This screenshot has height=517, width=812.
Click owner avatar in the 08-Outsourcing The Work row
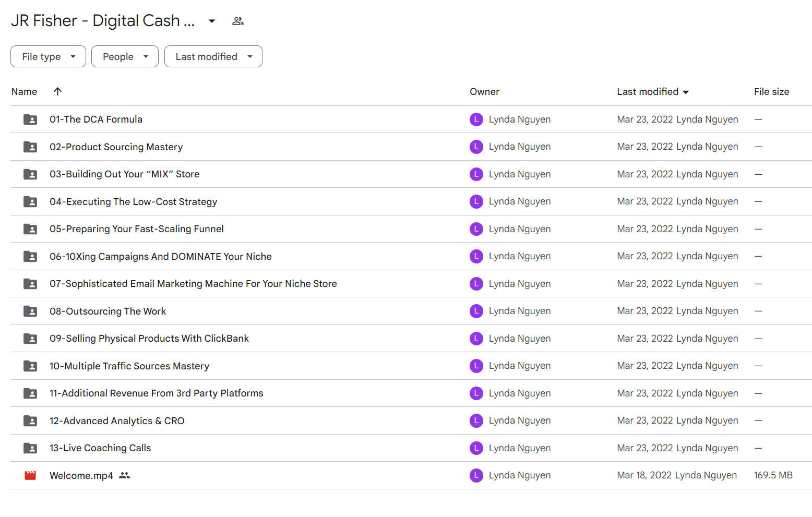[x=476, y=311]
